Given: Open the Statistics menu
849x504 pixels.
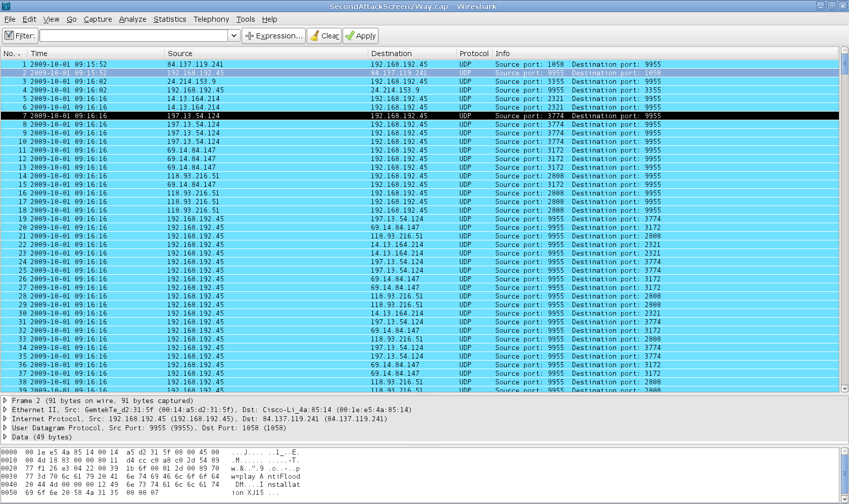Looking at the screenshot, I should click(170, 19).
